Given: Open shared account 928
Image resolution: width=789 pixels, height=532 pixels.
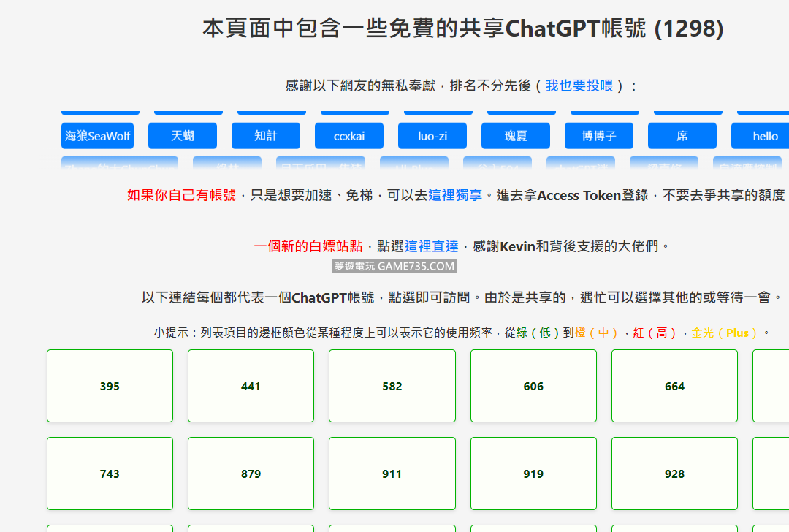Looking at the screenshot, I should coord(675,474).
